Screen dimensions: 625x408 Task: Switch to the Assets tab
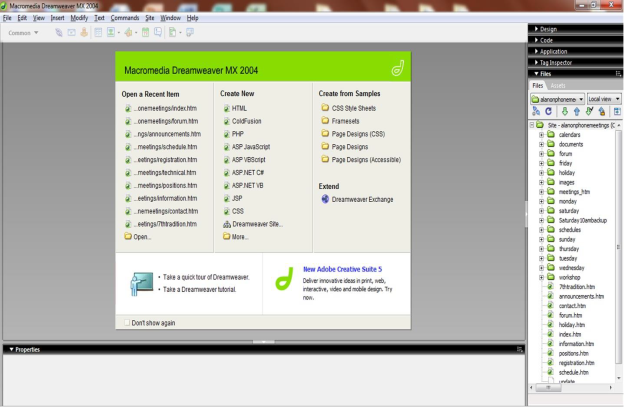point(558,86)
